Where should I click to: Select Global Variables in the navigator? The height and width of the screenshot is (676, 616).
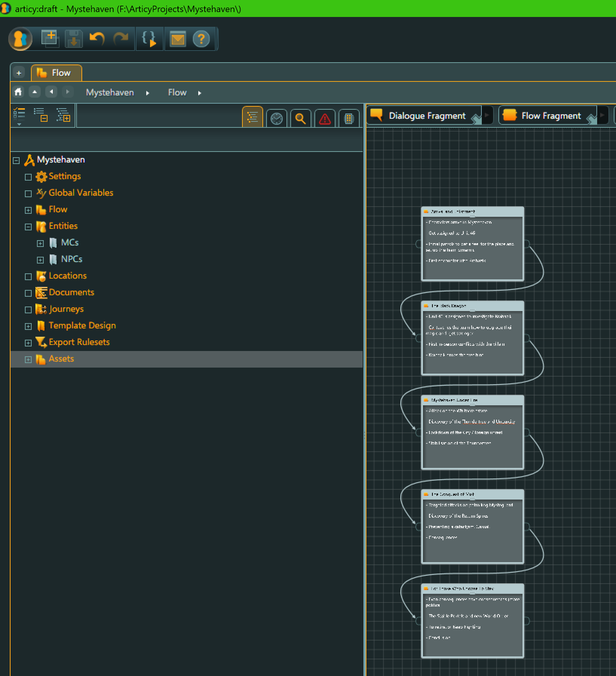(81, 193)
